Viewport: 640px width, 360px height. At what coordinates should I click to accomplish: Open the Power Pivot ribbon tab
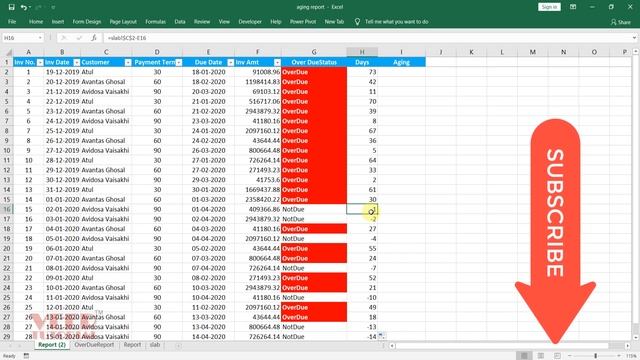(x=303, y=22)
